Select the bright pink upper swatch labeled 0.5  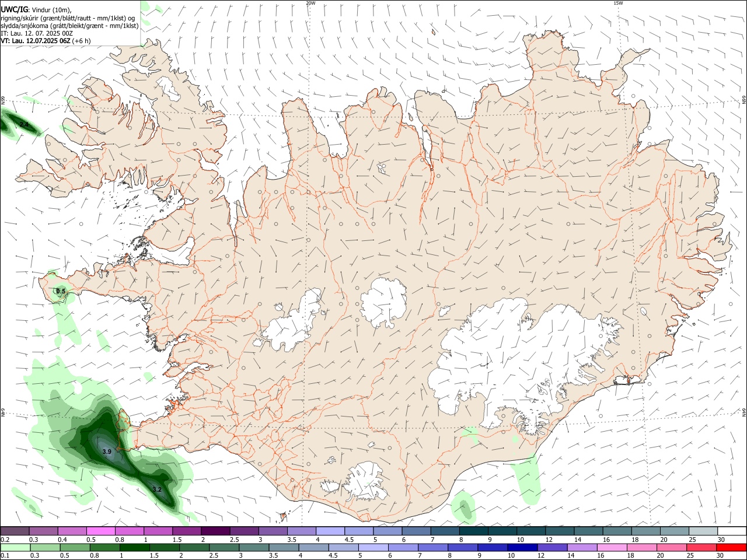click(100, 531)
